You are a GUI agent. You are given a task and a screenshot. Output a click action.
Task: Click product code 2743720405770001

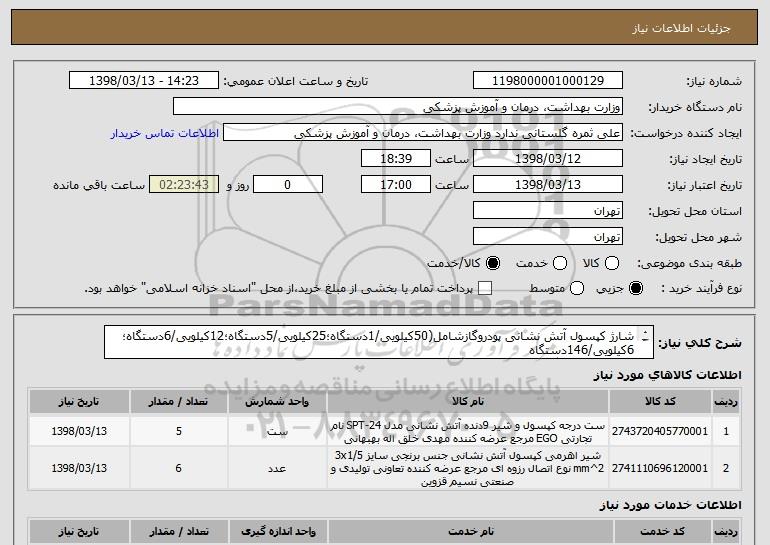(x=660, y=431)
